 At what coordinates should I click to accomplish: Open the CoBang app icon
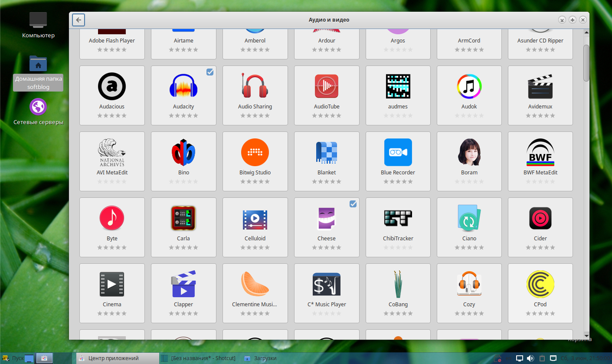coord(398,284)
